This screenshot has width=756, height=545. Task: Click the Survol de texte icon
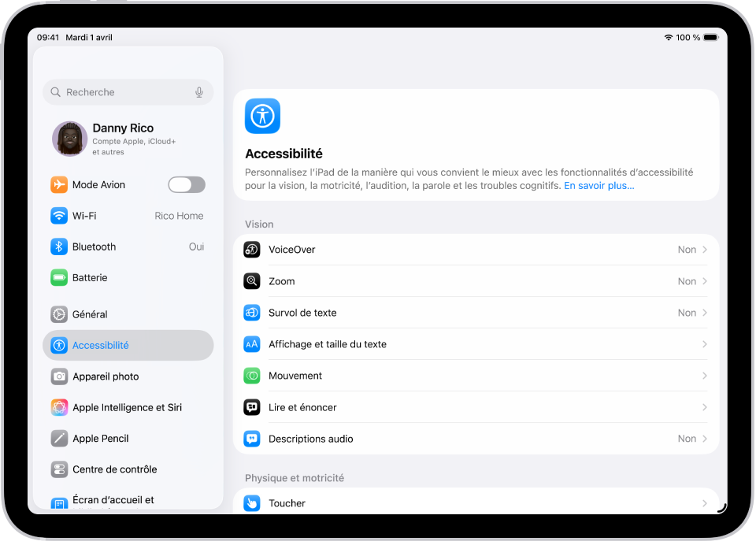(x=252, y=312)
